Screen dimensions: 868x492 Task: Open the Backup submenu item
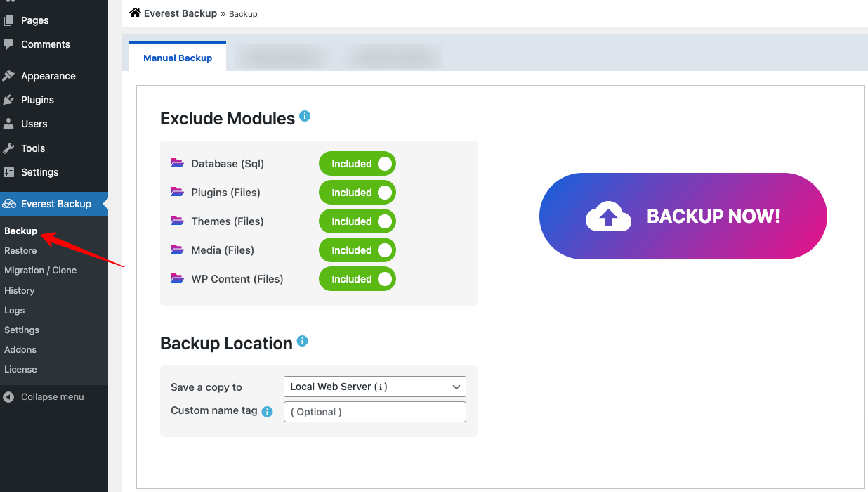click(x=20, y=231)
